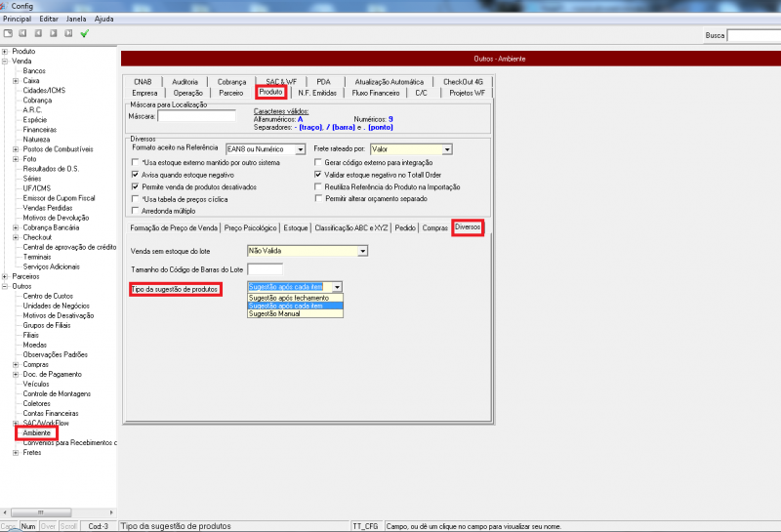Click the green checkmark save icon
This screenshot has width=781, height=532.
click(85, 33)
